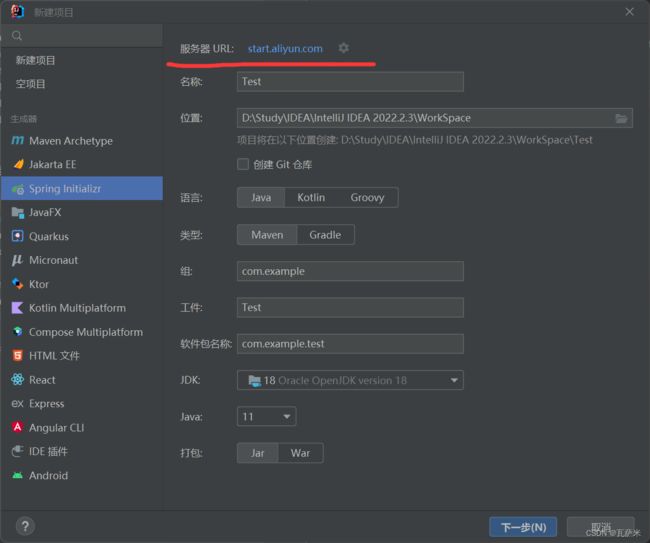Image resolution: width=650 pixels, height=543 pixels.
Task: Choose Compose Multiplatform generator entry
Action: tap(82, 332)
